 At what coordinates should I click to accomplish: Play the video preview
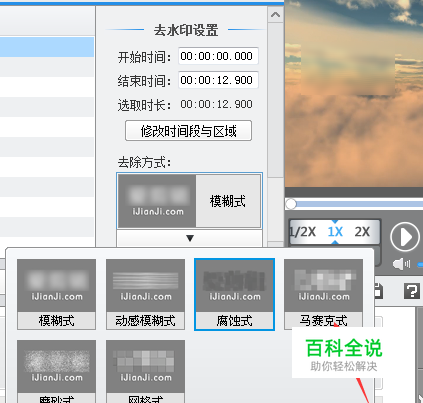click(x=405, y=237)
